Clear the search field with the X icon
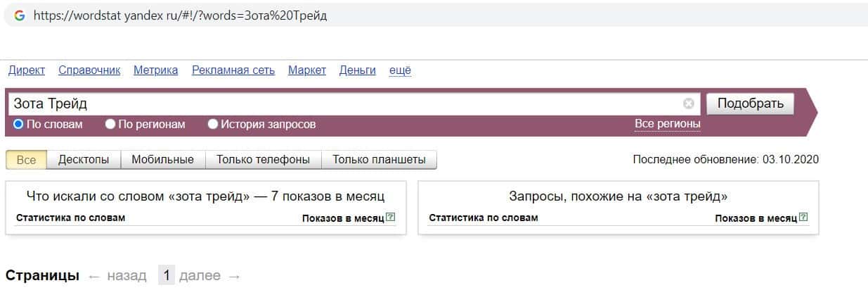868x302 pixels. click(689, 103)
